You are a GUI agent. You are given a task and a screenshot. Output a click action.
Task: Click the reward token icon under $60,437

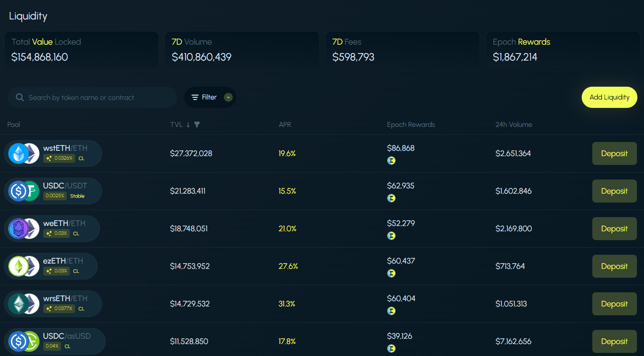click(391, 273)
